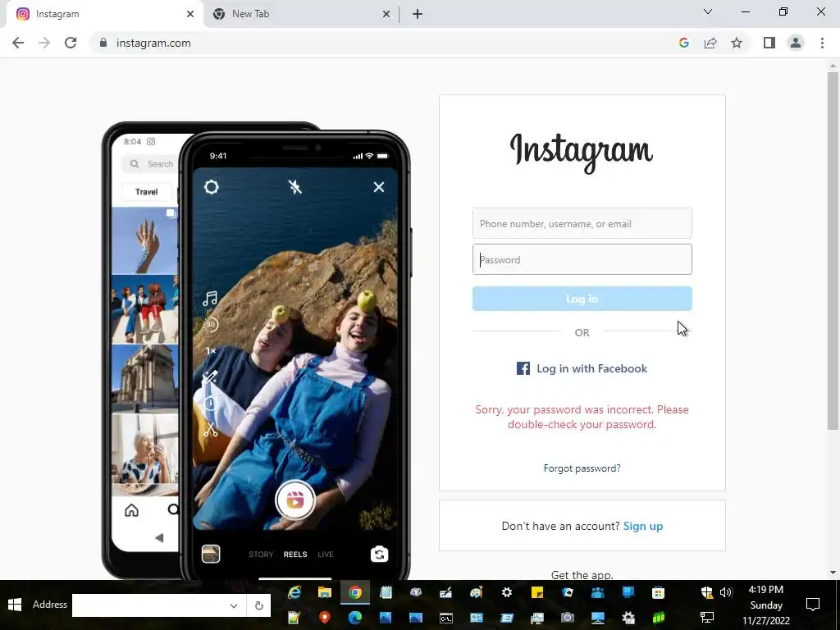Open Maps pin icon on the taskbar
This screenshot has width=840, height=630.
pyautogui.click(x=324, y=617)
